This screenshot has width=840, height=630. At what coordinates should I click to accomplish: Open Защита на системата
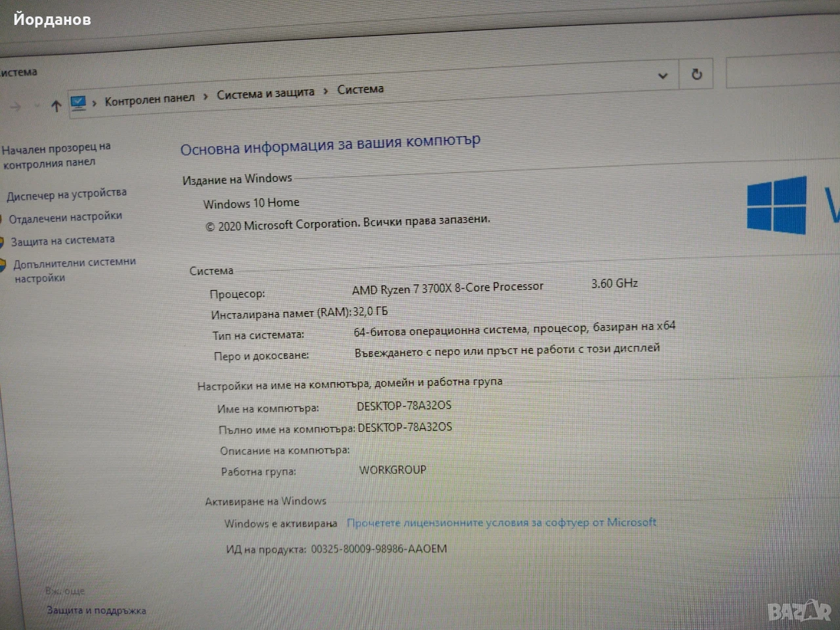click(x=63, y=241)
